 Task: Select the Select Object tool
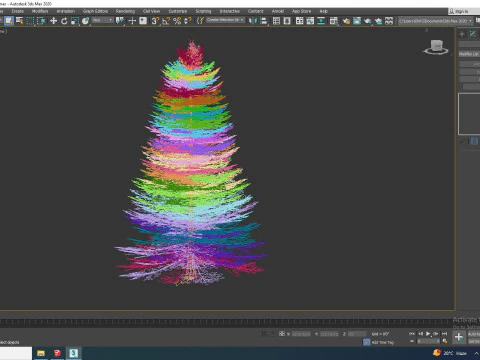coord(9,21)
